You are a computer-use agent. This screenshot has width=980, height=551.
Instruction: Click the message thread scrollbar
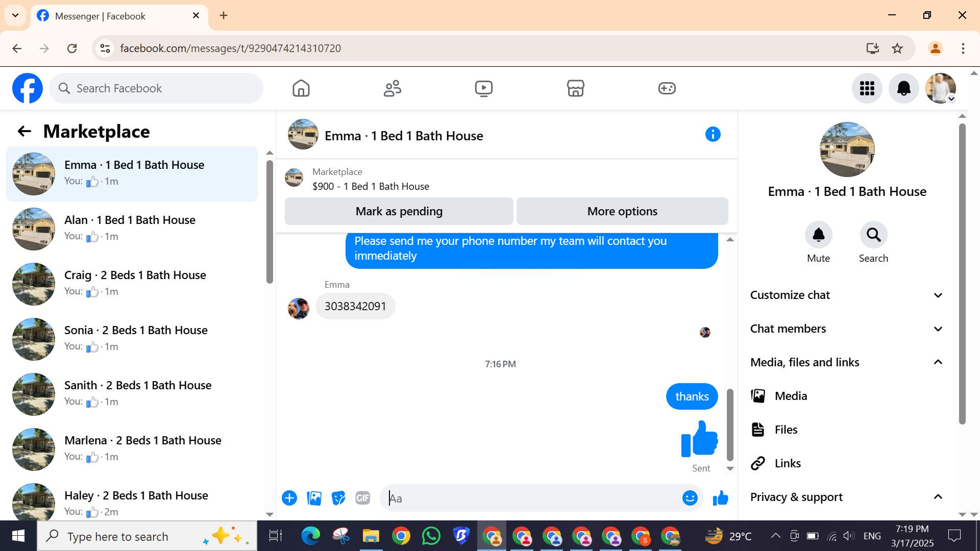tap(730, 424)
